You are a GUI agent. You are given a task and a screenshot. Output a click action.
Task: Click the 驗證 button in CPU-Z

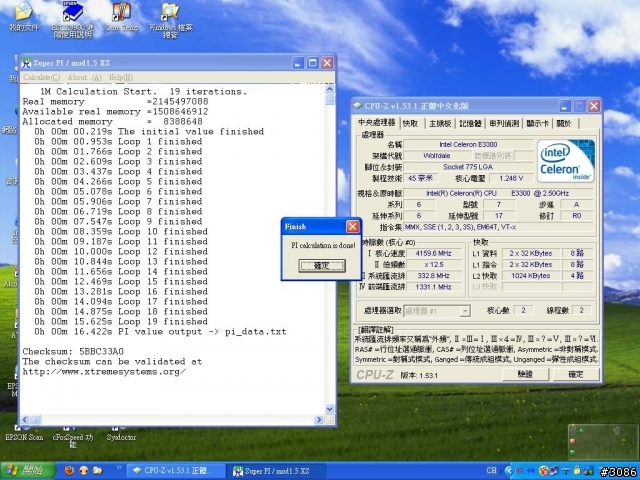pyautogui.click(x=525, y=374)
